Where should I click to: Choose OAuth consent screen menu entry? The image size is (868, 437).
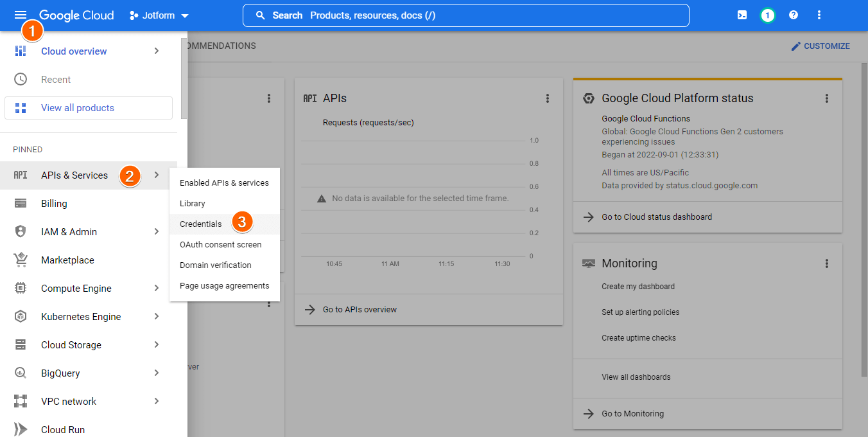pos(220,245)
